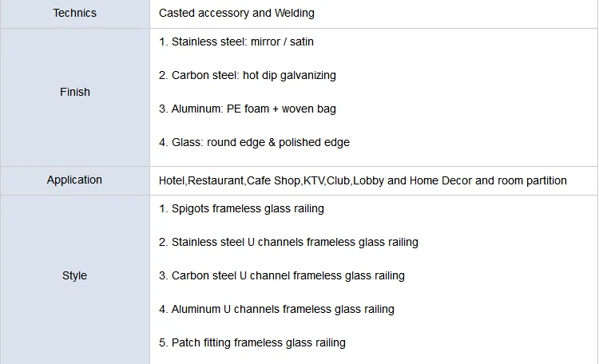Viewport: 599px width, 364px height.
Task: Select the word 'Restaurant' in Application row
Action: pos(216,180)
